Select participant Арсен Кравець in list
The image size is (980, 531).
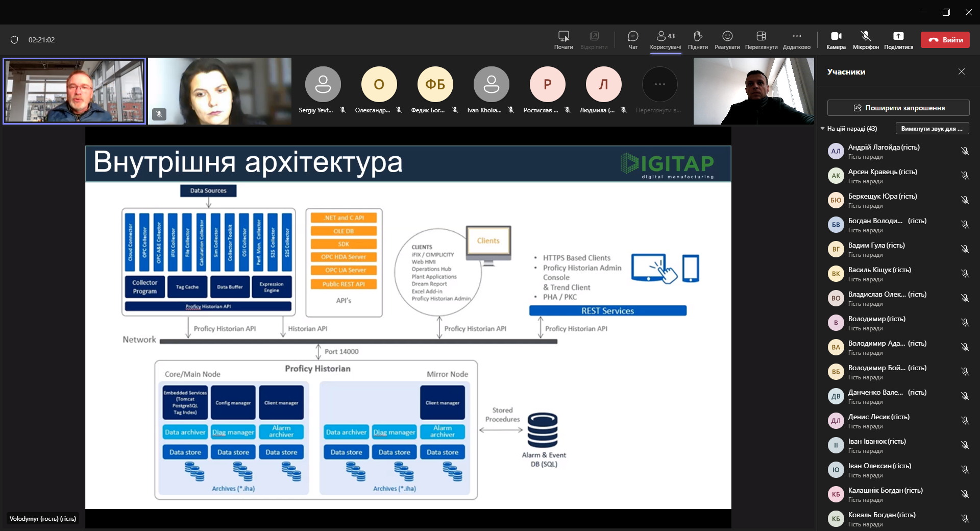(x=898, y=176)
